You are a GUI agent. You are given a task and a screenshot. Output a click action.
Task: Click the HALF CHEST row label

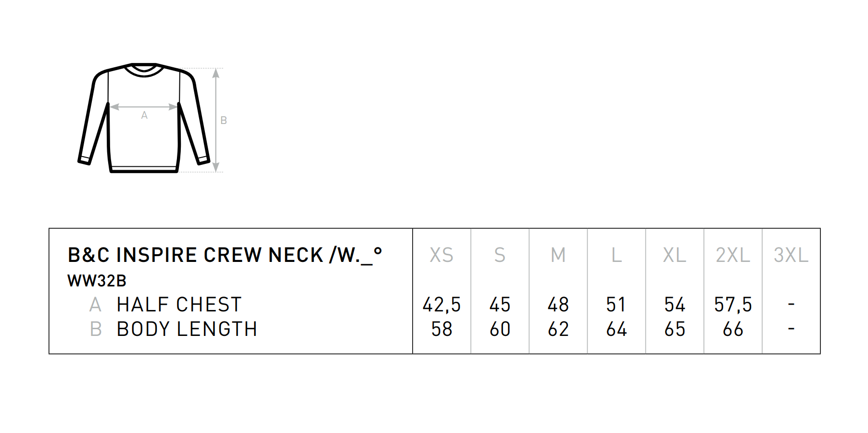179,305
